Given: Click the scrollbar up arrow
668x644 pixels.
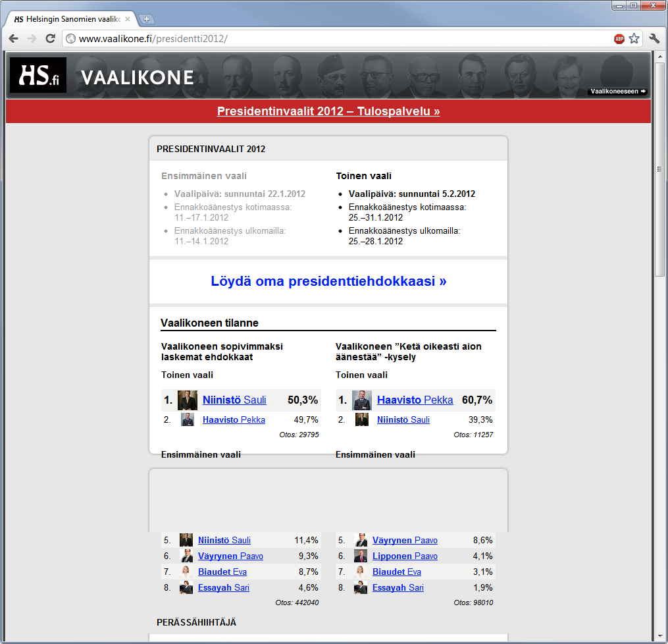Looking at the screenshot, I should point(659,56).
